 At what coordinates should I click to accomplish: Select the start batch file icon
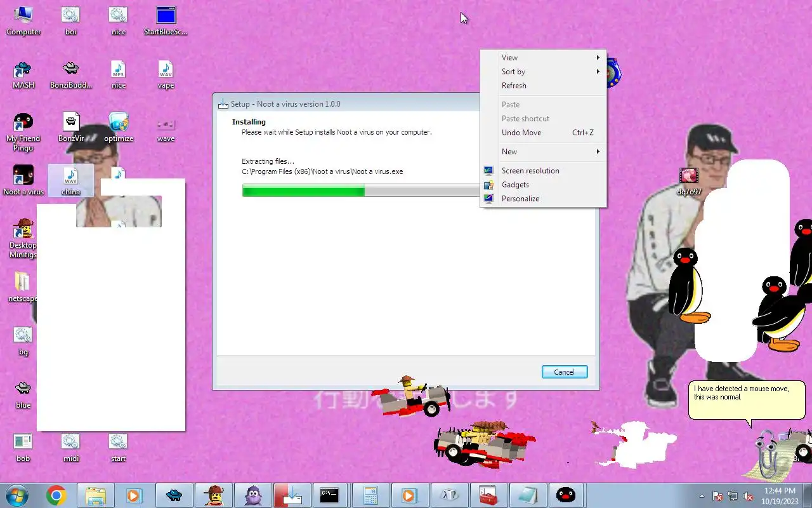[x=118, y=447]
